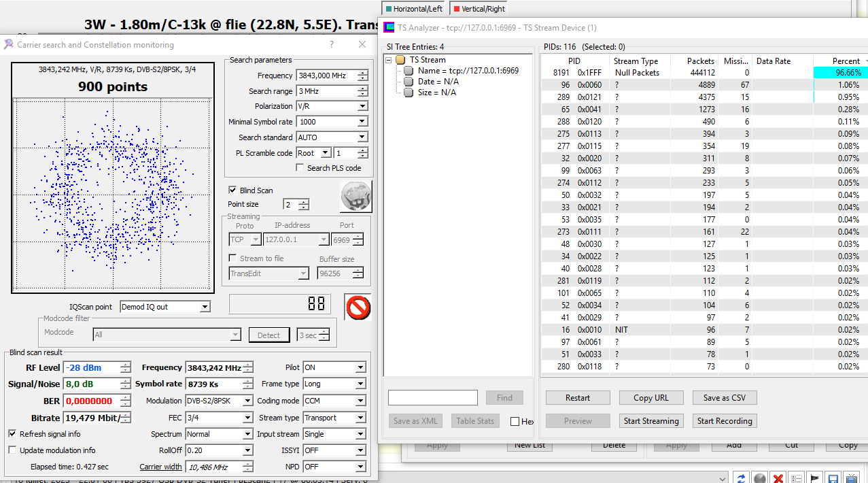The width and height of the screenshot is (868, 483).
Task: Click the black flag icon
Action: (815, 478)
